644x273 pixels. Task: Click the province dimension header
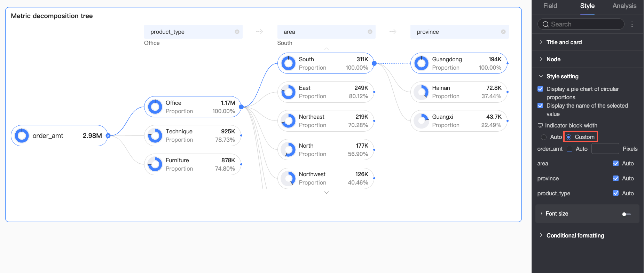pos(460,32)
